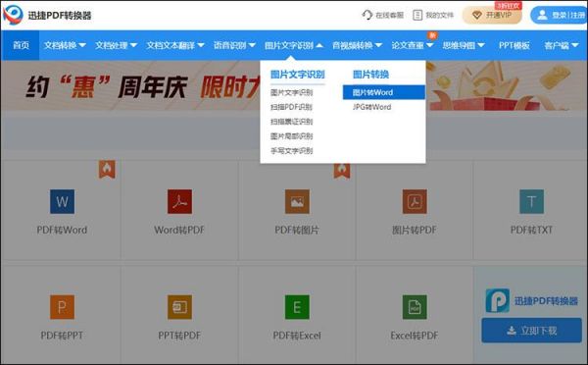Image resolution: width=588 pixels, height=365 pixels.
Task: Click the 登录|注册 button
Action: tap(559, 15)
